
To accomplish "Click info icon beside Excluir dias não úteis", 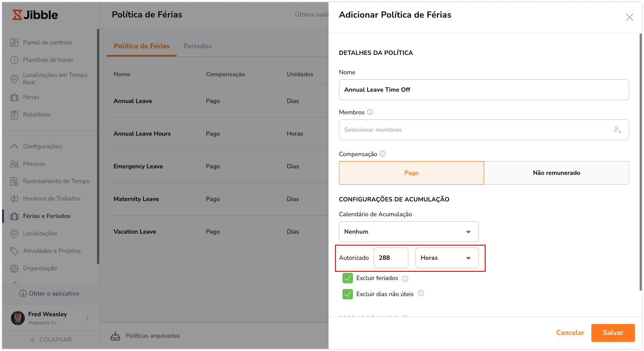I will [x=421, y=294].
